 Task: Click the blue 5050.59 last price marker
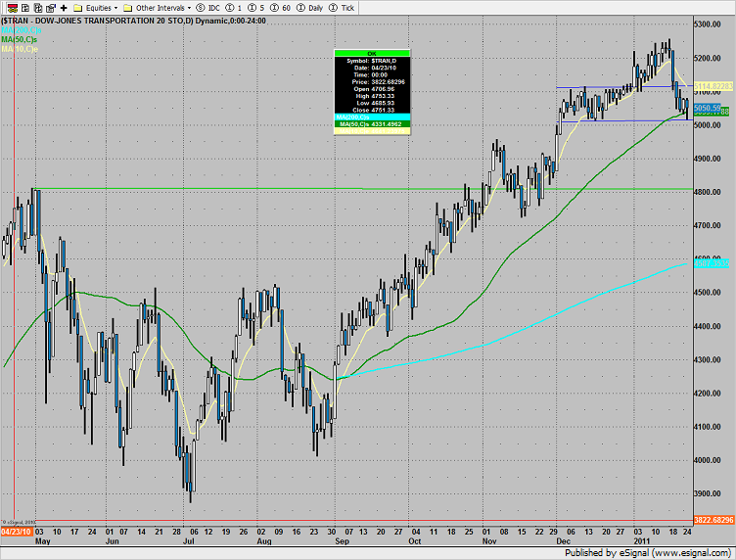click(707, 108)
